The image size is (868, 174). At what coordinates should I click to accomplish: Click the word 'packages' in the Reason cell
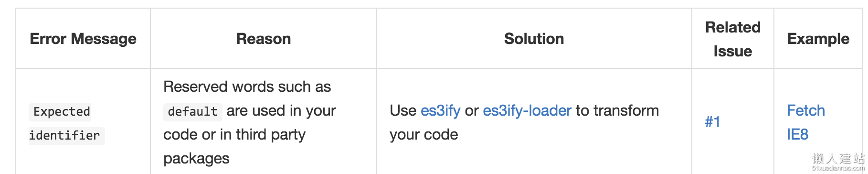(x=196, y=159)
